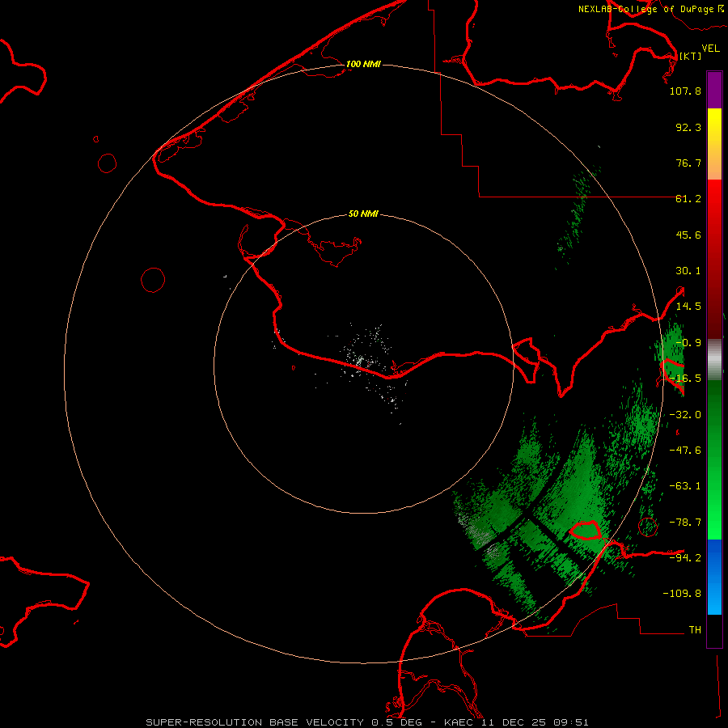Click the [KT] units label
The height and width of the screenshot is (728, 728).
[x=690, y=56]
